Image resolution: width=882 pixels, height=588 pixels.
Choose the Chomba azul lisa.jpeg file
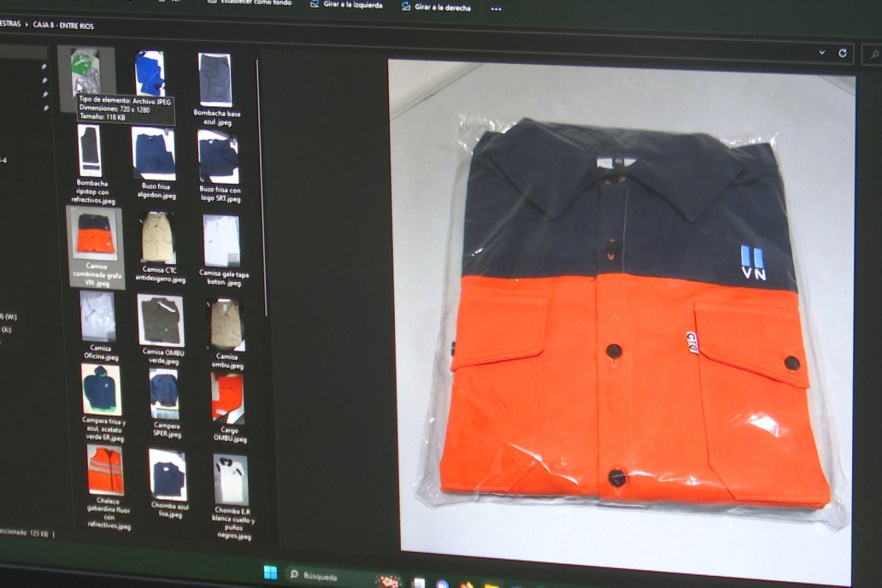(x=168, y=483)
